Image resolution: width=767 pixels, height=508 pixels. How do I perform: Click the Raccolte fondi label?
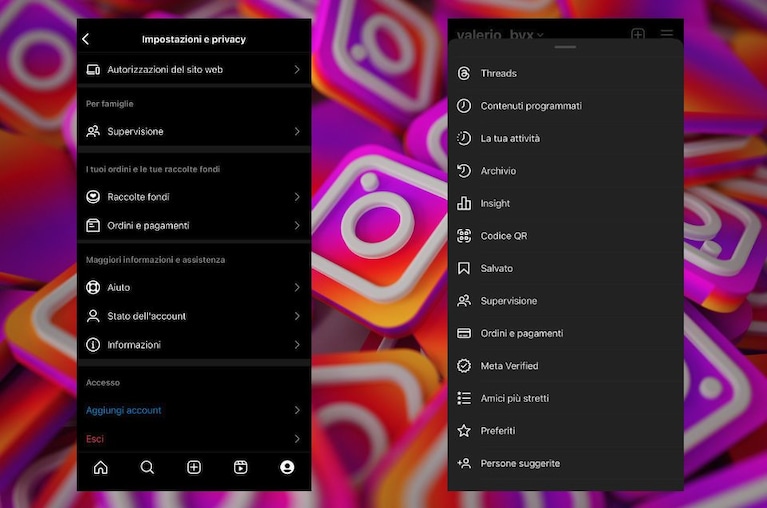tap(138, 197)
